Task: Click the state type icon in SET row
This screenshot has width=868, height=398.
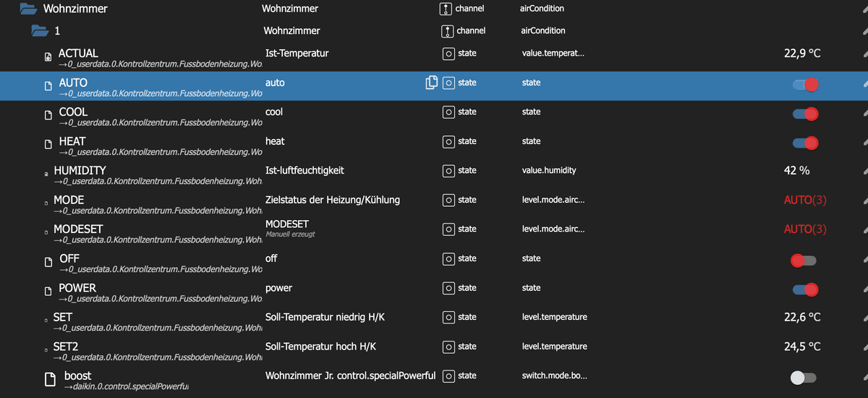Action: [448, 317]
